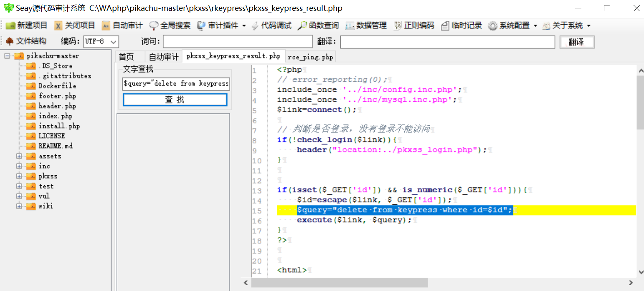Image resolution: width=644 pixels, height=291 pixels.
Task: Click the 关闭项目 toolbar icon
Action: tap(58, 25)
